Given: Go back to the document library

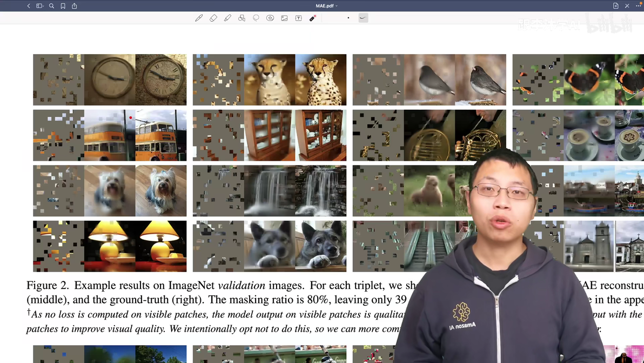Looking at the screenshot, I should pyautogui.click(x=28, y=6).
